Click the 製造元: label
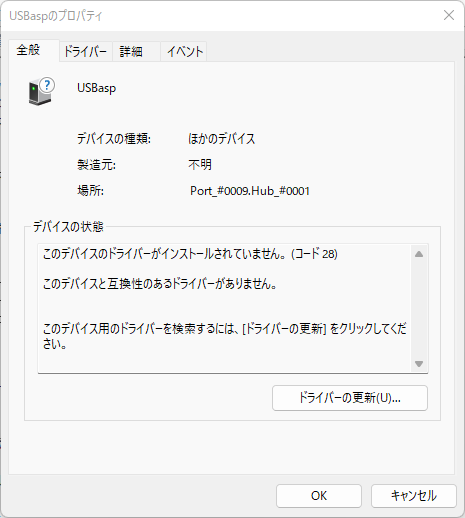465x518 pixels. 96,165
